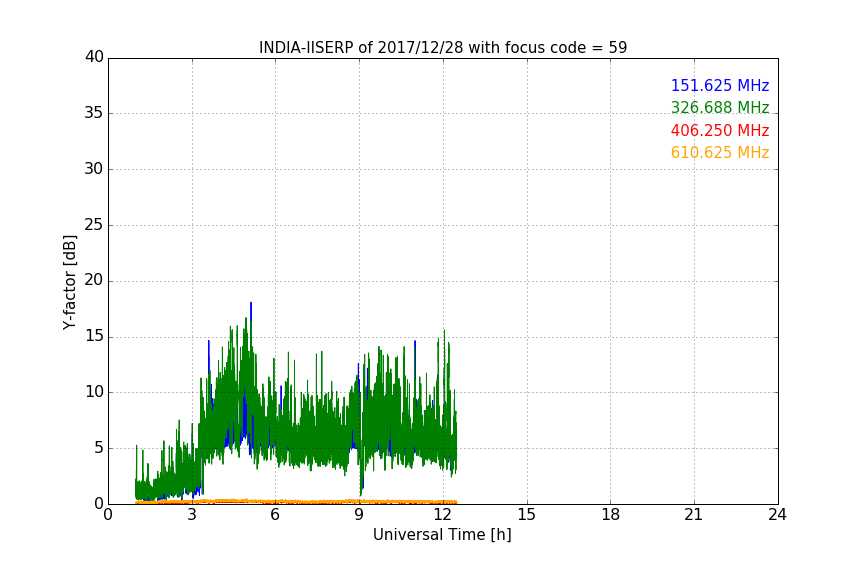Viewport: 864px width, 576px height.
Task: Click the x-axis tick value 21
Action: [x=694, y=515]
